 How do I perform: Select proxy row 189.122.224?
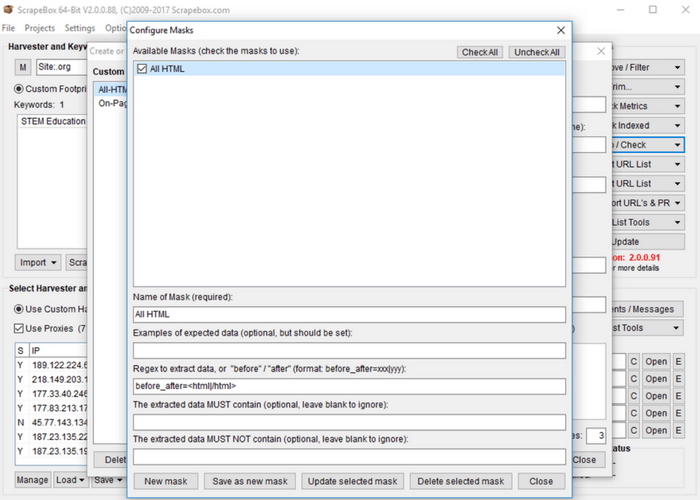click(x=51, y=365)
